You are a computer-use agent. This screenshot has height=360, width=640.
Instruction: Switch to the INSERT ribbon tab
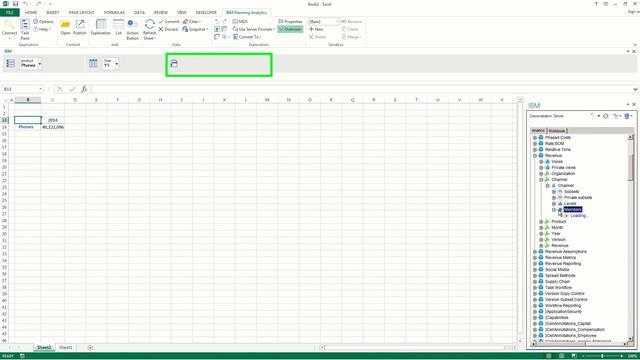coord(53,13)
